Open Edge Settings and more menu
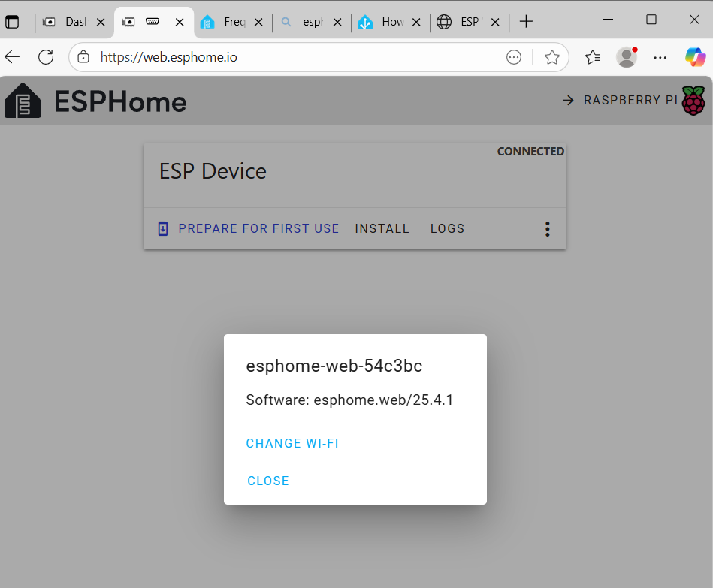Viewport: 713px width, 588px height. pos(660,57)
